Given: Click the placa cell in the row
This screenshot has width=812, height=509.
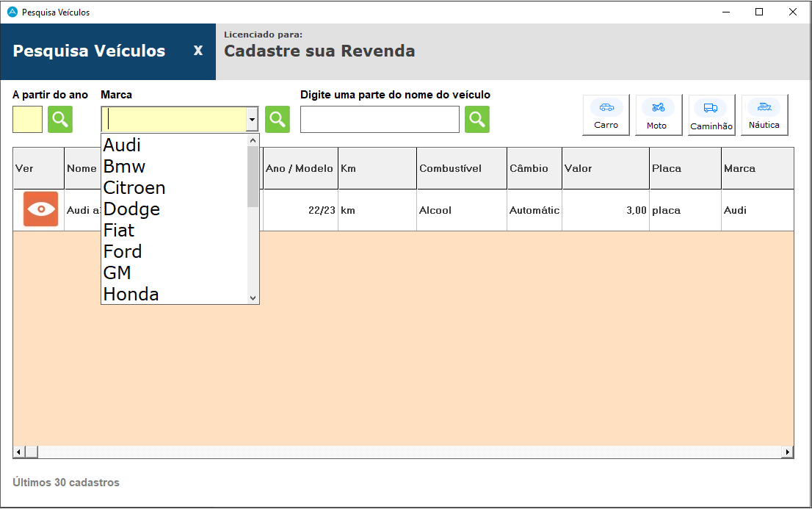Looking at the screenshot, I should [x=686, y=211].
